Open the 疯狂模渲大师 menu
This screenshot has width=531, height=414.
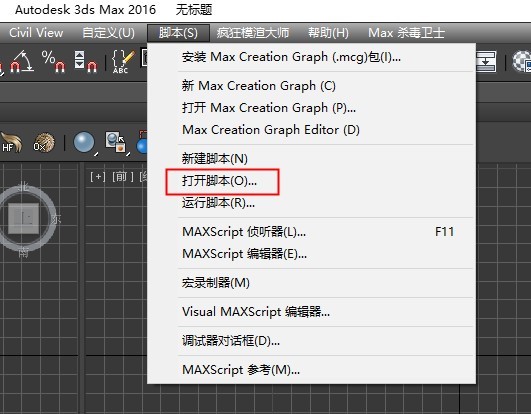[x=253, y=33]
